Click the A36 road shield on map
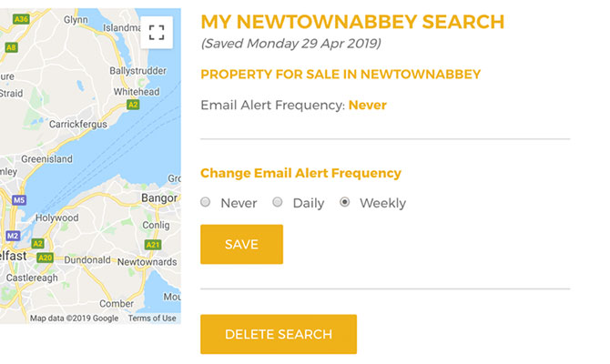Image resolution: width=610 pixels, height=364 pixels. 22,18
